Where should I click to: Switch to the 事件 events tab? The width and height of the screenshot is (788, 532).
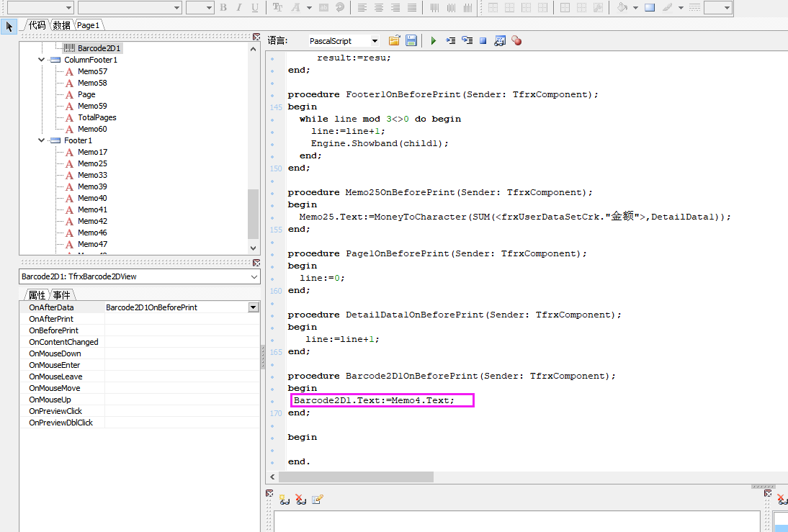(x=61, y=295)
